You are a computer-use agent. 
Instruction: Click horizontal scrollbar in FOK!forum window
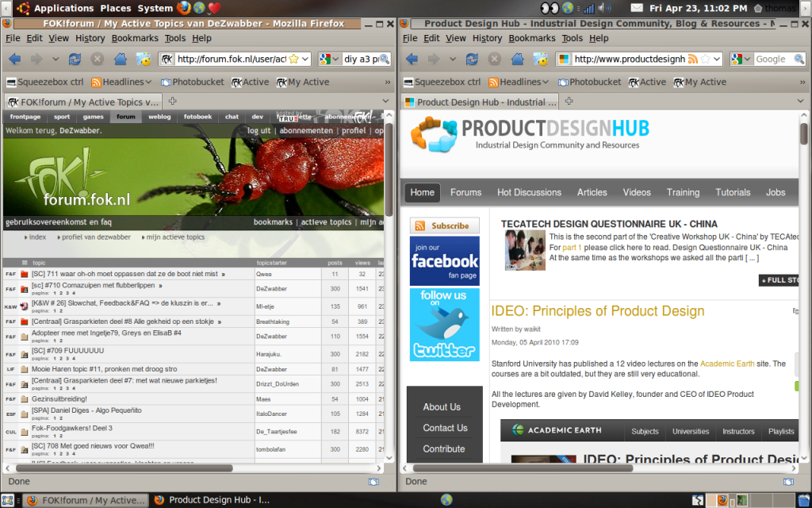coord(124,468)
